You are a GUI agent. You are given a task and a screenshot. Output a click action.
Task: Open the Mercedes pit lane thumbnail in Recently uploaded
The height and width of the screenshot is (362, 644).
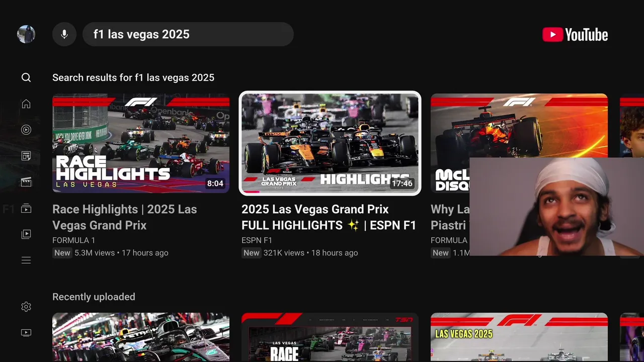(x=141, y=337)
